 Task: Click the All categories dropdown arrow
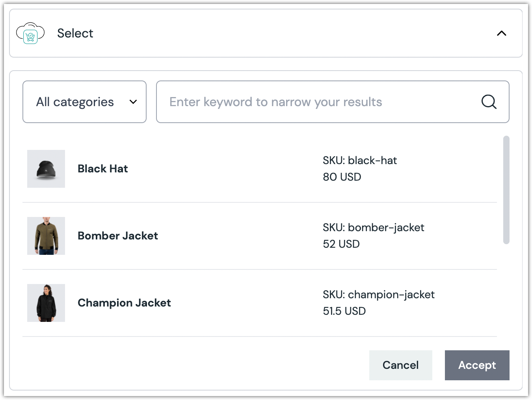click(x=133, y=102)
